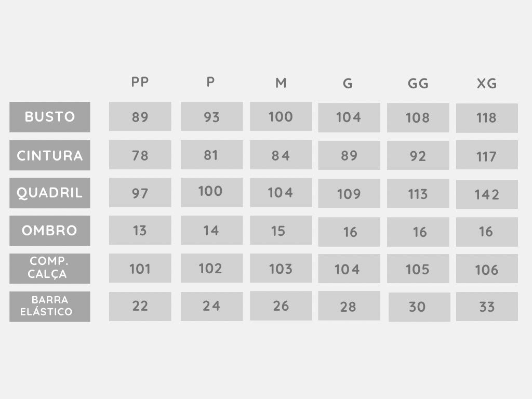
Task: Select the busto value 118 cell
Action: (x=487, y=118)
